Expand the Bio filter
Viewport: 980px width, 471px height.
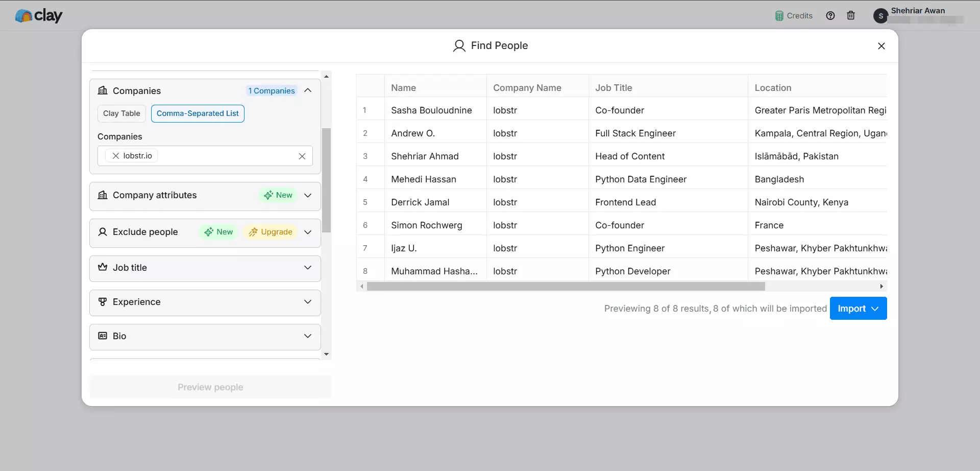(x=308, y=336)
